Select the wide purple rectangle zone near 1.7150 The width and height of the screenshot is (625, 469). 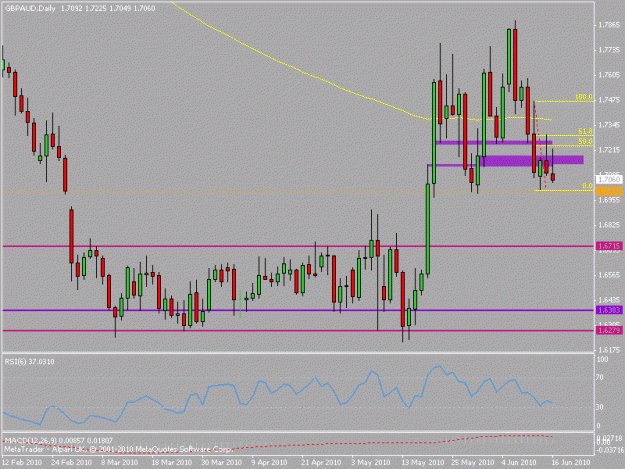coord(532,160)
